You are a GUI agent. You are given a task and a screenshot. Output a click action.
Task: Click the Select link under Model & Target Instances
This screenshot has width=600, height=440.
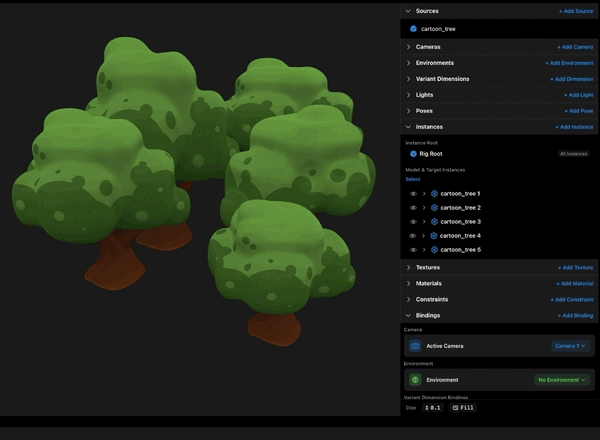(x=413, y=179)
